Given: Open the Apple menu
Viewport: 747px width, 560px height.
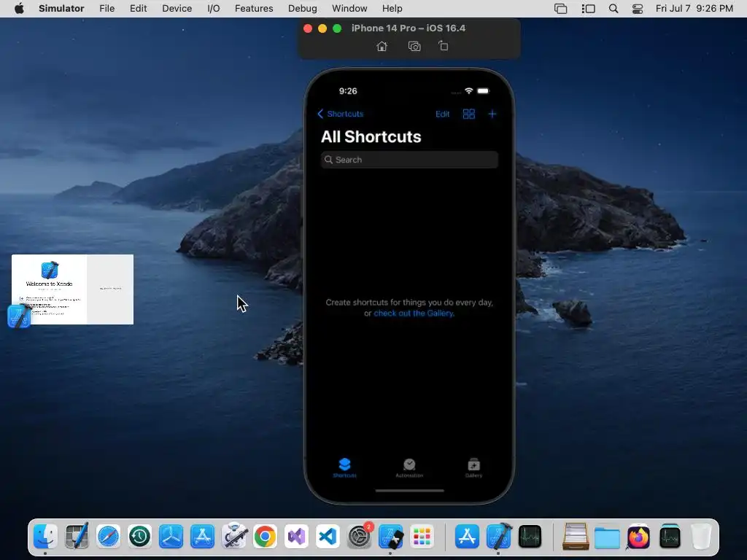Looking at the screenshot, I should tap(19, 9).
